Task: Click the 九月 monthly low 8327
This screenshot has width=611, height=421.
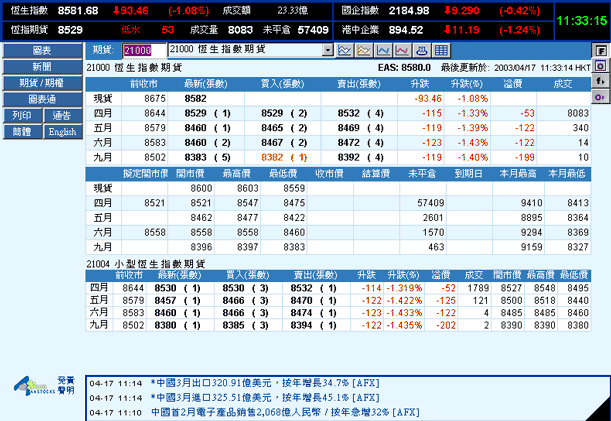Action: point(577,247)
